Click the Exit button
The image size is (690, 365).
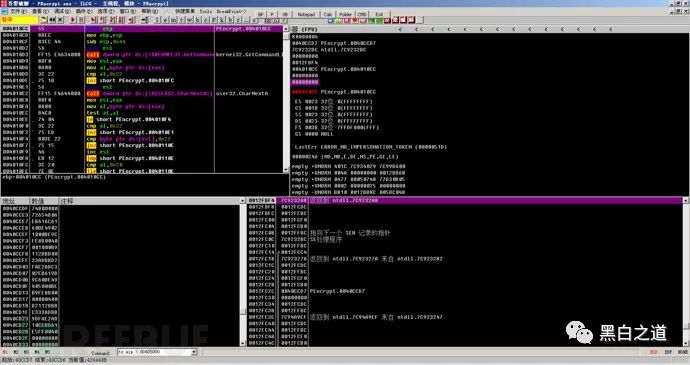tap(379, 14)
